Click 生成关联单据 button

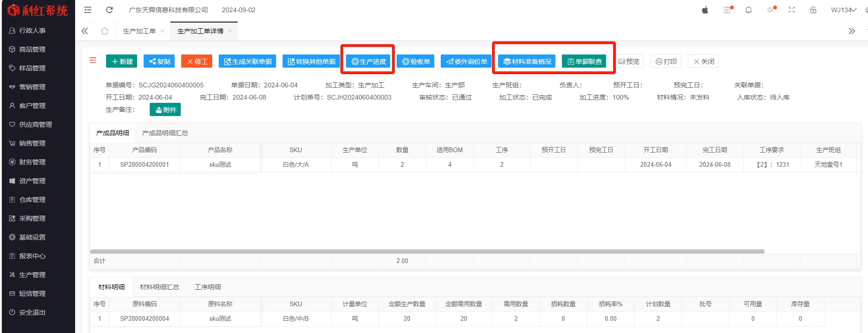247,62
